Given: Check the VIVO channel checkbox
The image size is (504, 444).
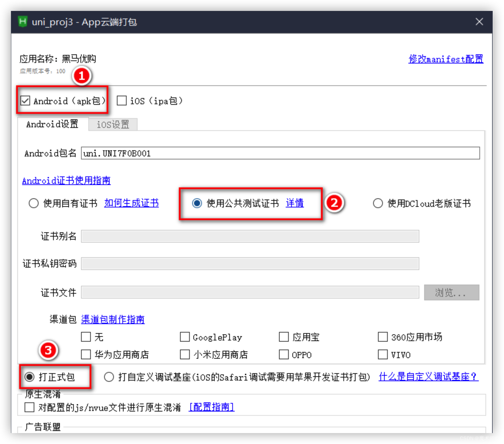Looking at the screenshot, I should [383, 354].
